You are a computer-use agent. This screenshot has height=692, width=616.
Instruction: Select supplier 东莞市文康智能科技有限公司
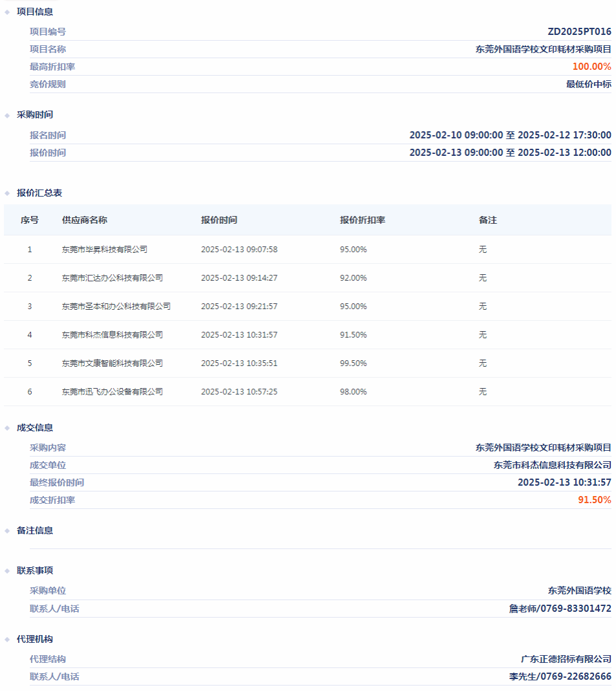coord(112,363)
